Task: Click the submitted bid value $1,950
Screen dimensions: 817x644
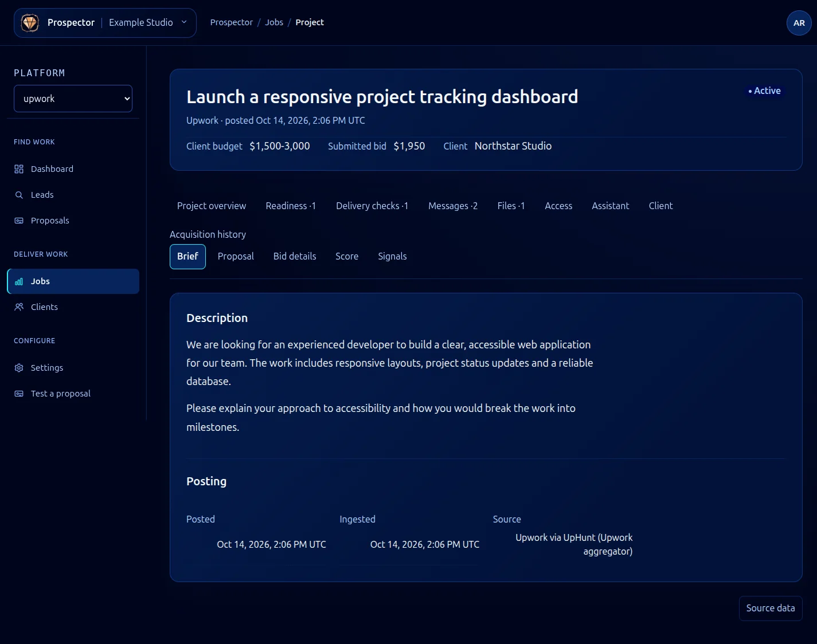Action: click(x=409, y=146)
